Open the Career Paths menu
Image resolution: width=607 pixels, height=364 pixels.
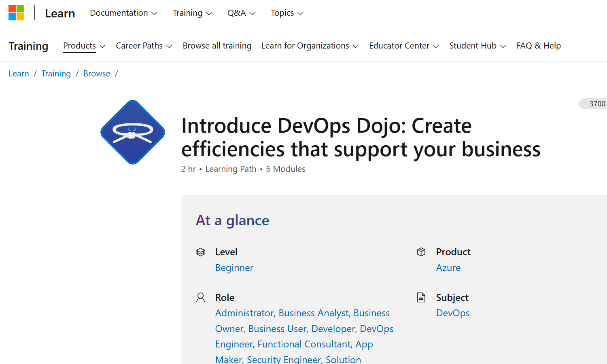coord(144,46)
